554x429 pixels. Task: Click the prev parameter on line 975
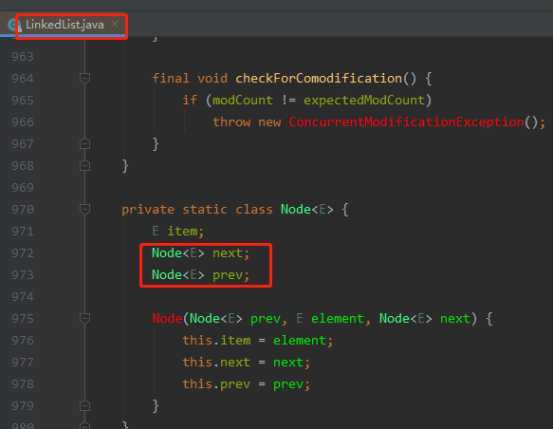click(x=265, y=319)
